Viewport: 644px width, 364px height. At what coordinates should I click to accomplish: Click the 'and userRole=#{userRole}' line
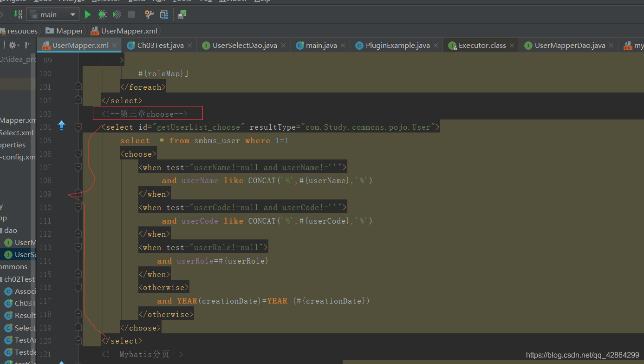pos(213,261)
